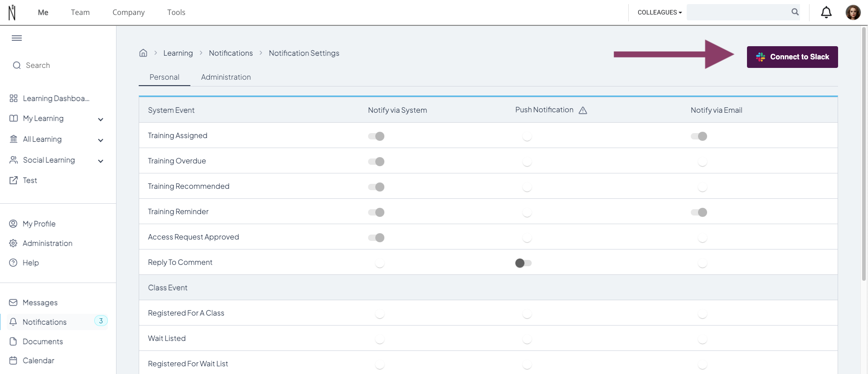Expand the My Learning chevron
The height and width of the screenshot is (374, 868).
[x=101, y=120]
